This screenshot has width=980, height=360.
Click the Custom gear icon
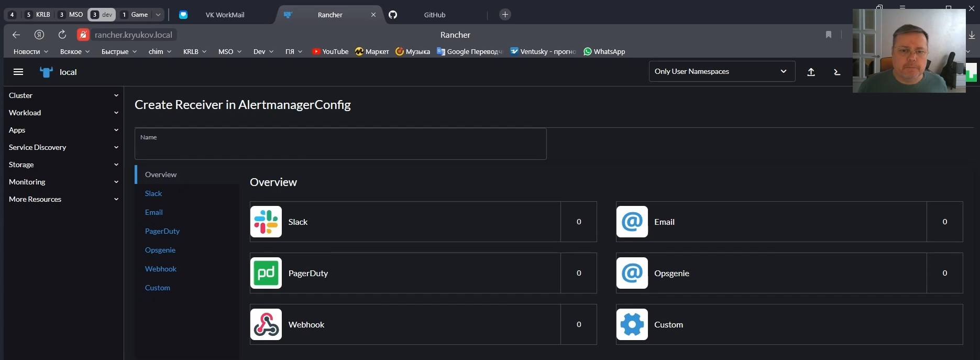tap(632, 324)
